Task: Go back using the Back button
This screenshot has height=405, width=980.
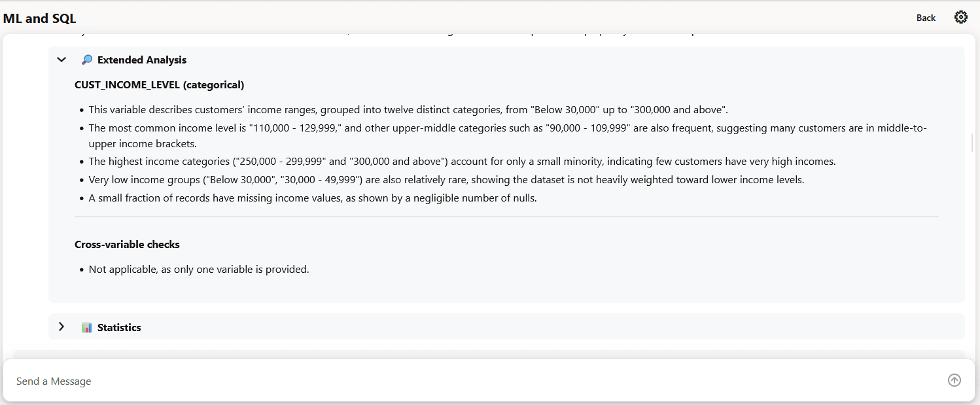Action: coord(926,18)
